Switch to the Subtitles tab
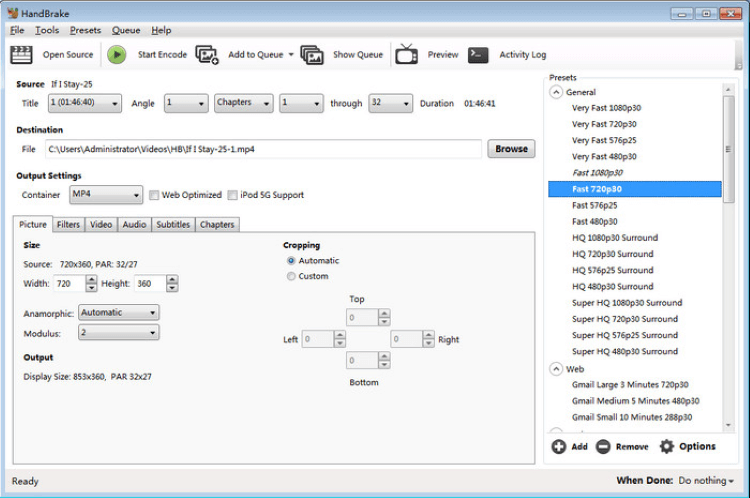Screen dimensions: 750x498 [x=173, y=224]
